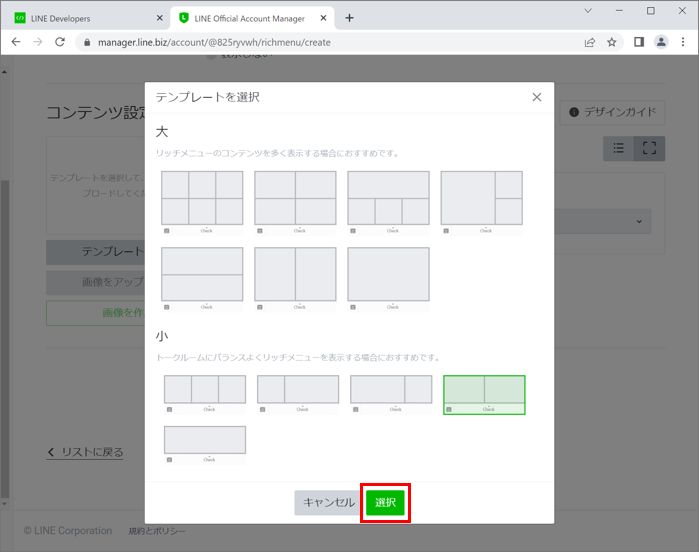Click the page scrollbar up arrow
Screen dimensions: 699x552
pyautogui.click(x=4, y=71)
